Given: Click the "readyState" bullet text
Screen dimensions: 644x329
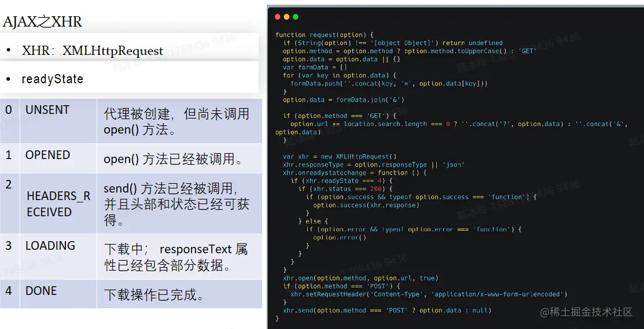Looking at the screenshot, I should (x=53, y=79).
